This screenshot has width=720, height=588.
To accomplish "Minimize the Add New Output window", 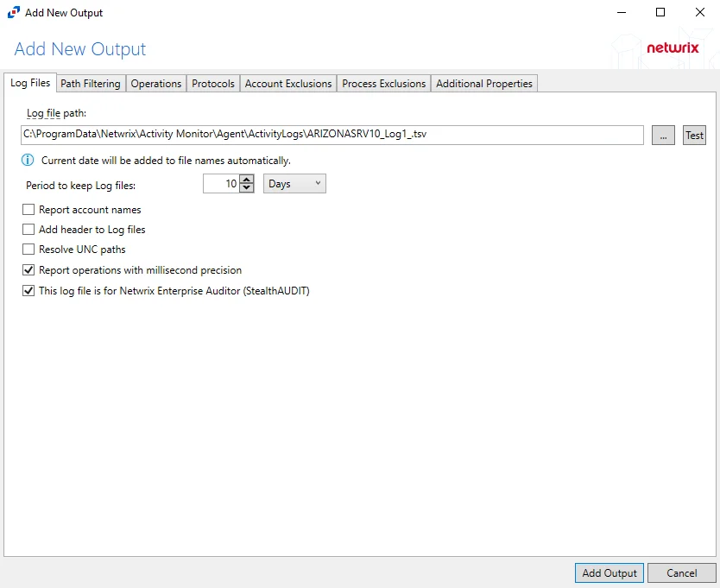I will click(622, 12).
